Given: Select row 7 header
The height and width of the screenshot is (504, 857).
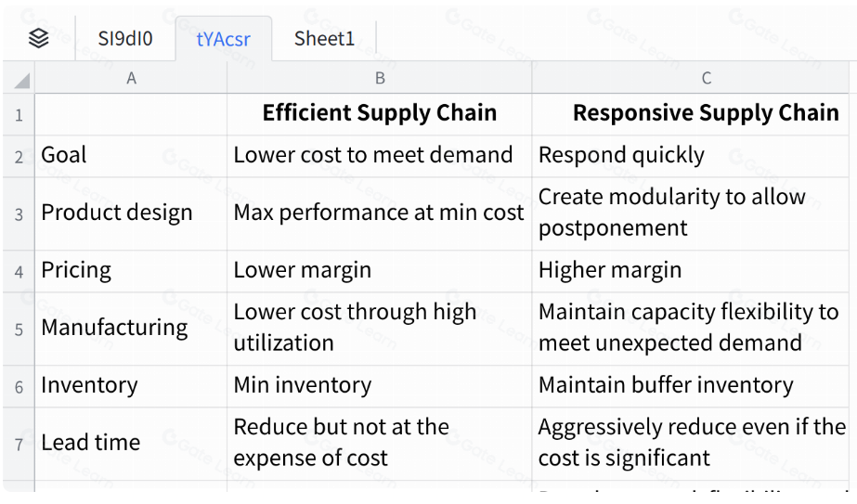Looking at the screenshot, I should (x=19, y=444).
